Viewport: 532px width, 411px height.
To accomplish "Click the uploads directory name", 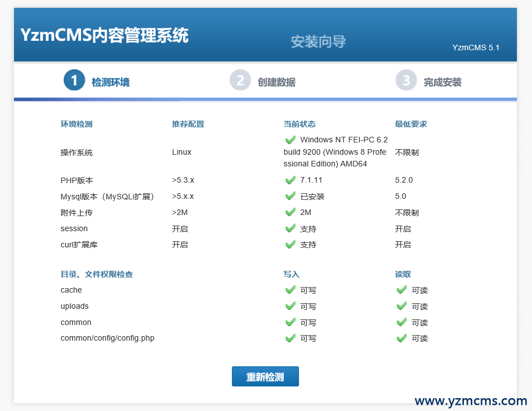I will click(x=74, y=306).
